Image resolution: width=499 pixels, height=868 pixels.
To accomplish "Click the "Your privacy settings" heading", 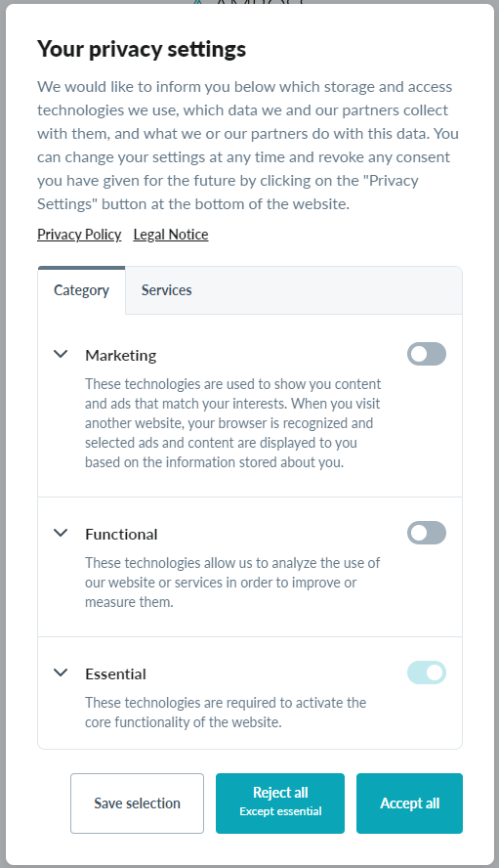I will coord(142,49).
